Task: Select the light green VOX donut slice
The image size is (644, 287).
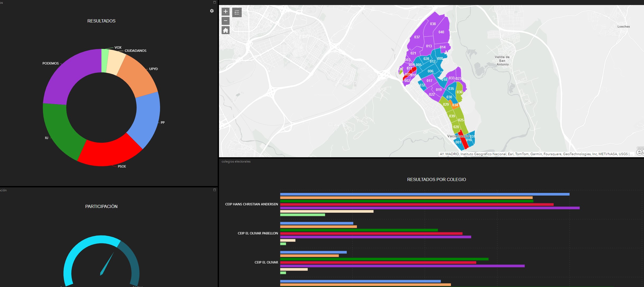Action: point(104,61)
